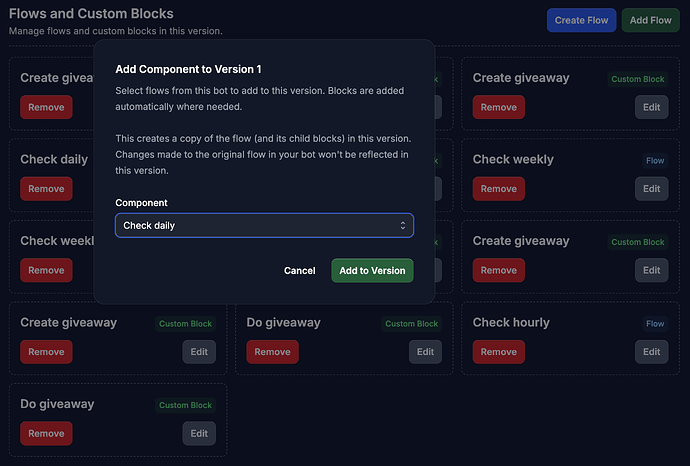Remove the Check hourly flow
690x466 pixels.
pos(499,352)
